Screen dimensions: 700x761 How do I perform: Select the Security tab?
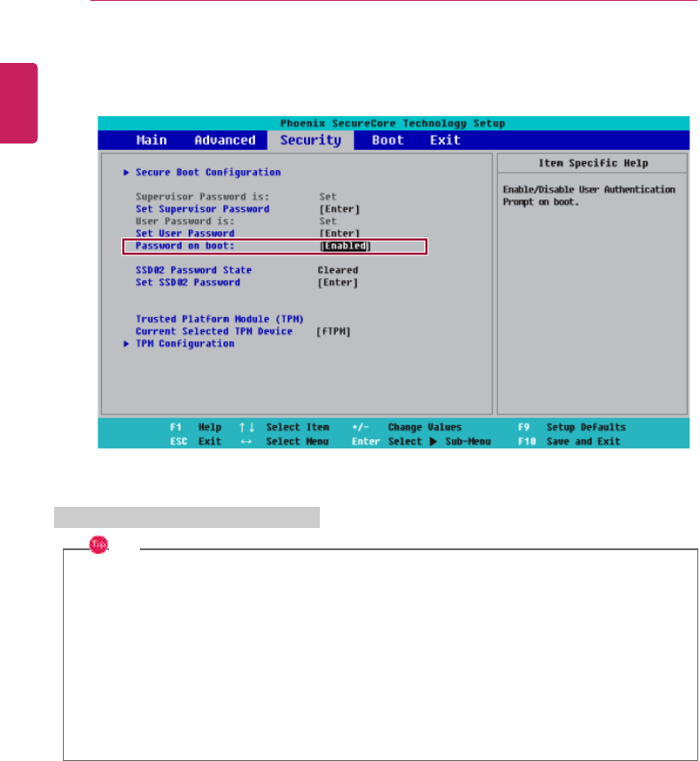coord(311,140)
